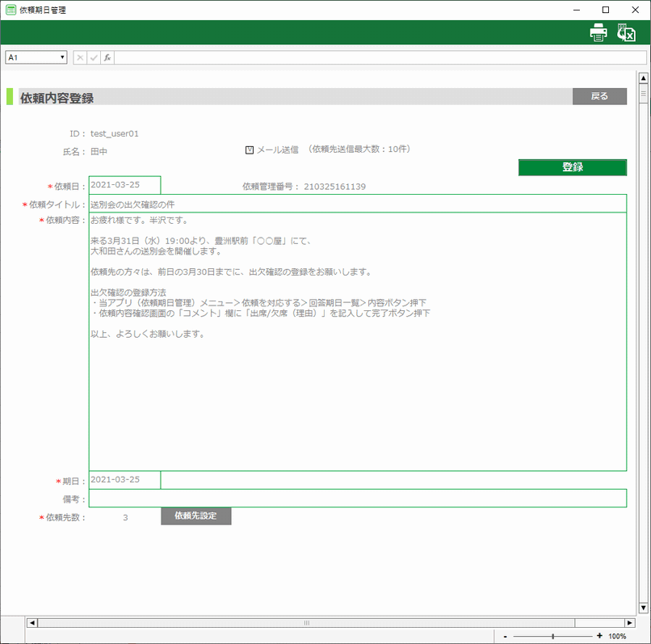Click the 期日 date field
Screen dimensions: 651x644
click(124, 479)
